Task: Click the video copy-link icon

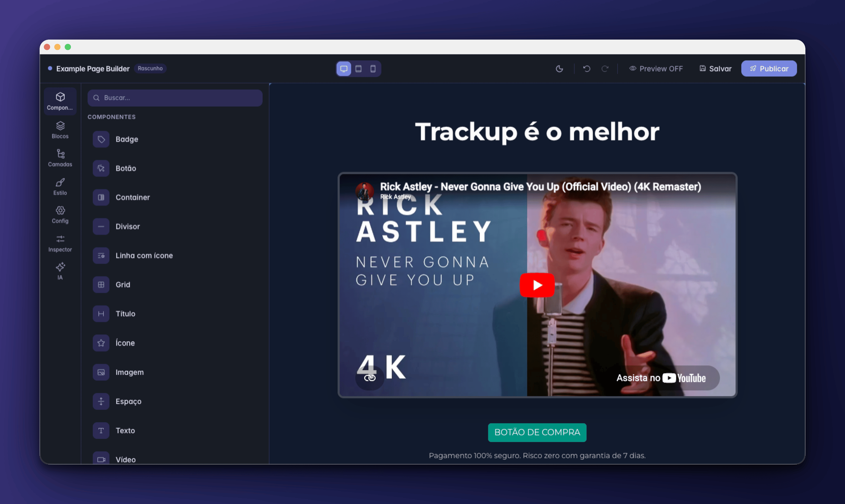Action: [370, 378]
